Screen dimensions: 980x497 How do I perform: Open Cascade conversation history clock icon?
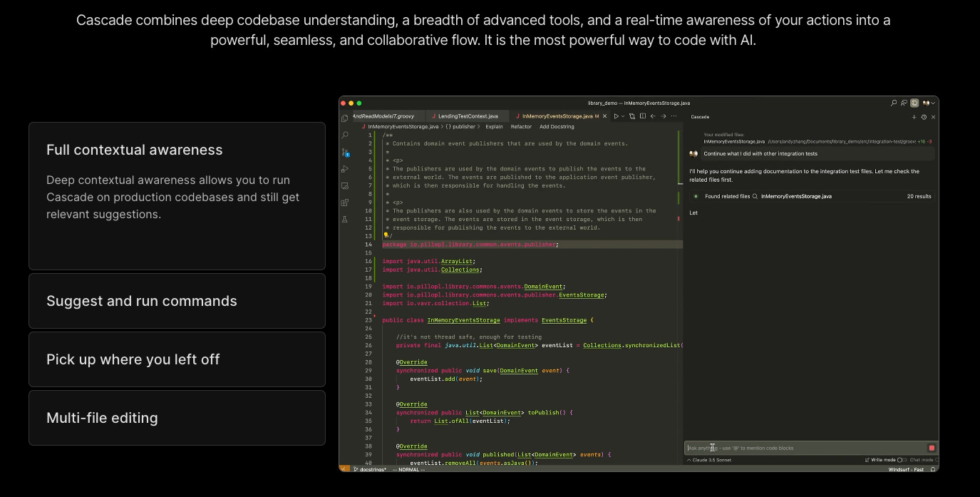[x=924, y=117]
